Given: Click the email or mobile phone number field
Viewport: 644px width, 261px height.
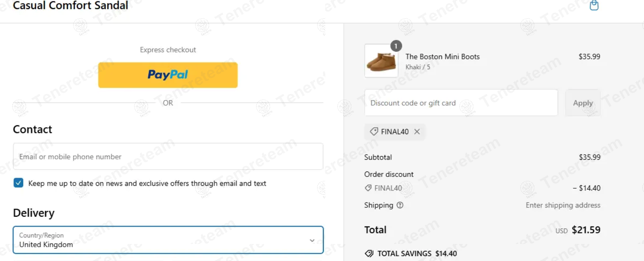Looking at the screenshot, I should tap(168, 157).
